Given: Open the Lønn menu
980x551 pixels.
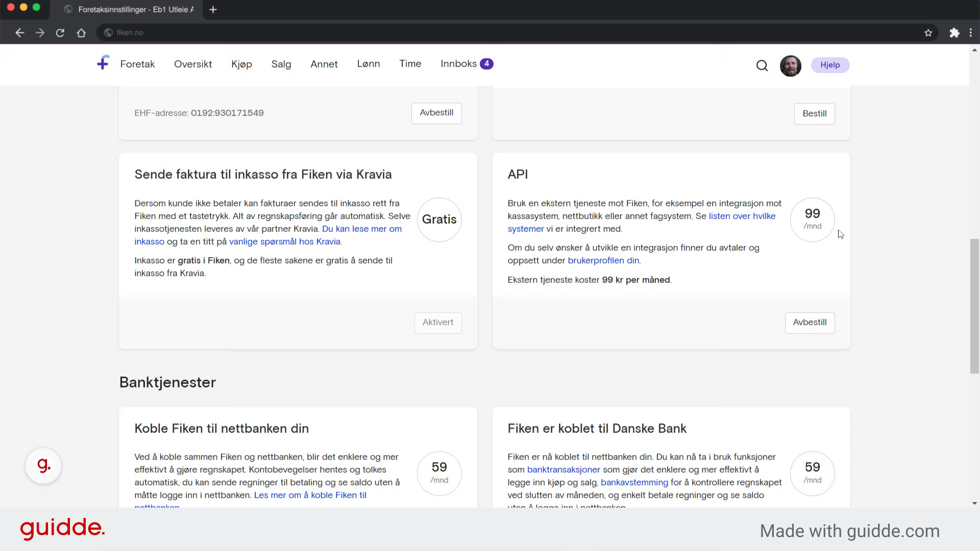Looking at the screenshot, I should coord(369,64).
